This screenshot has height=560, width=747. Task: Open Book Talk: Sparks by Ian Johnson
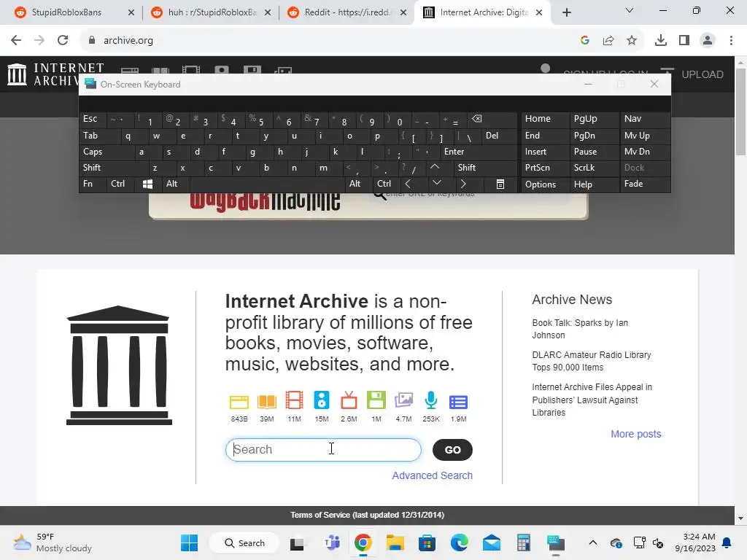(x=580, y=329)
